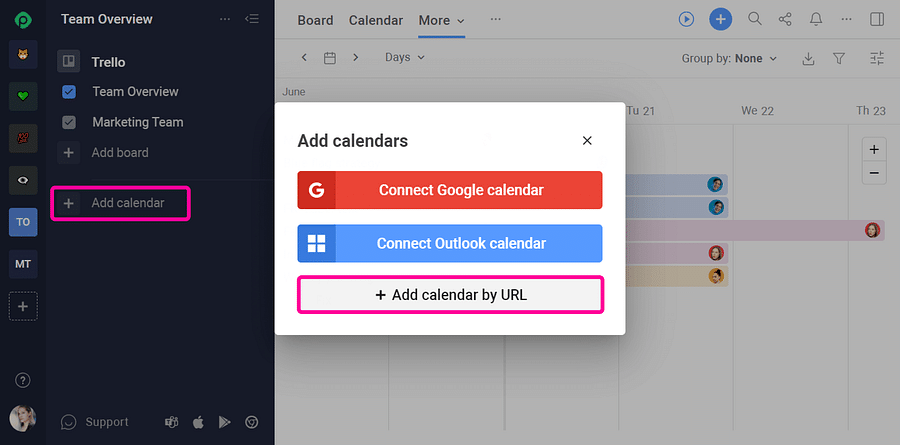The image size is (900, 445).
Task: Click the share icon in the top bar
Action: [x=785, y=20]
